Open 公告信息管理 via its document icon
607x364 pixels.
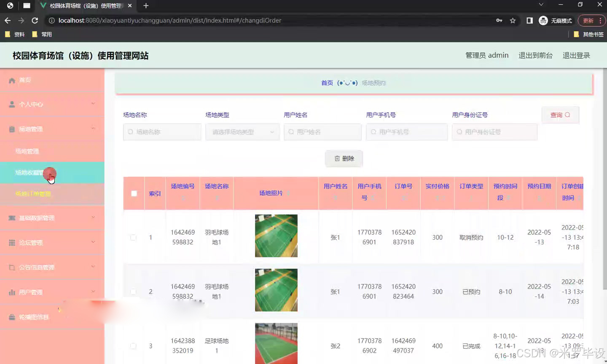12,267
